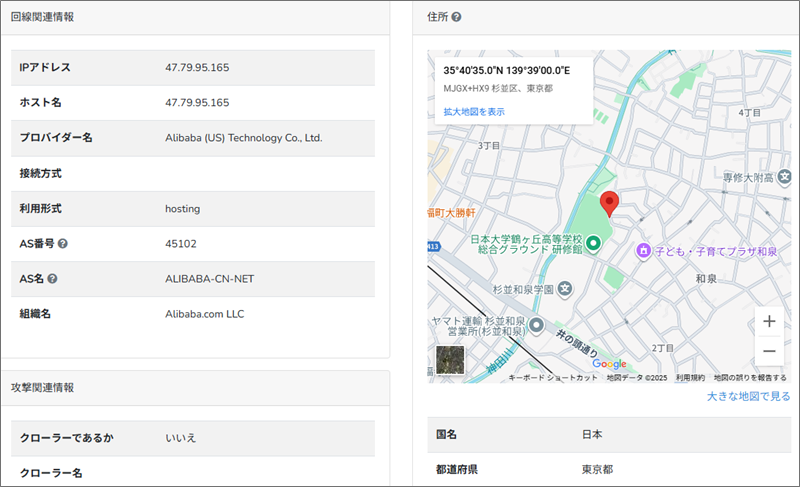The width and height of the screenshot is (800, 487).
Task: Click the 地図データ ©2025 attribution text
Action: point(637,378)
